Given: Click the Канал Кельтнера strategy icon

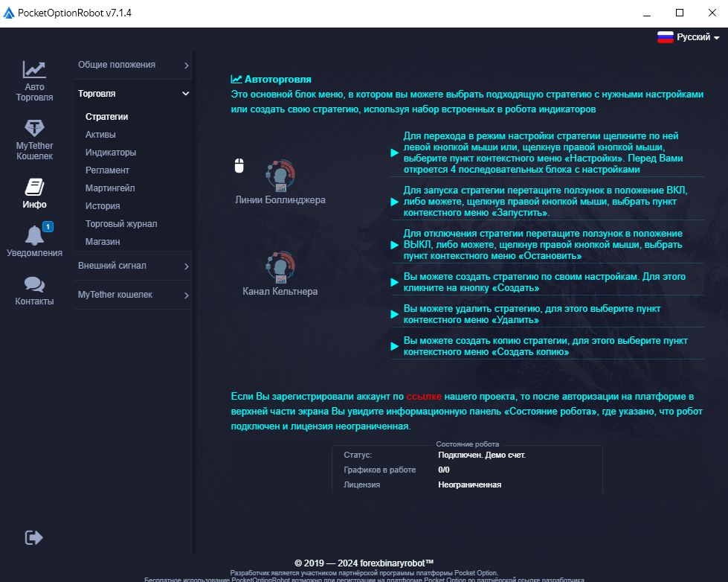Looking at the screenshot, I should pyautogui.click(x=280, y=267).
